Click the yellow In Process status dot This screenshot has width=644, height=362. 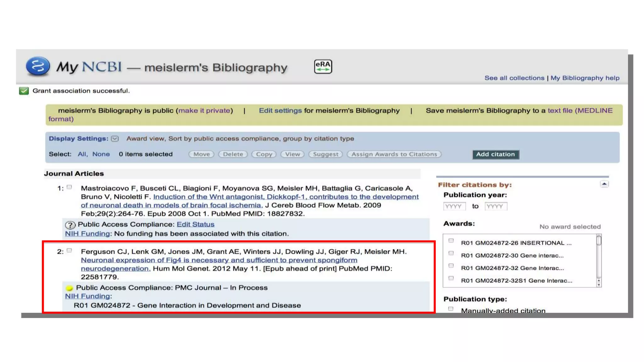pos(69,288)
